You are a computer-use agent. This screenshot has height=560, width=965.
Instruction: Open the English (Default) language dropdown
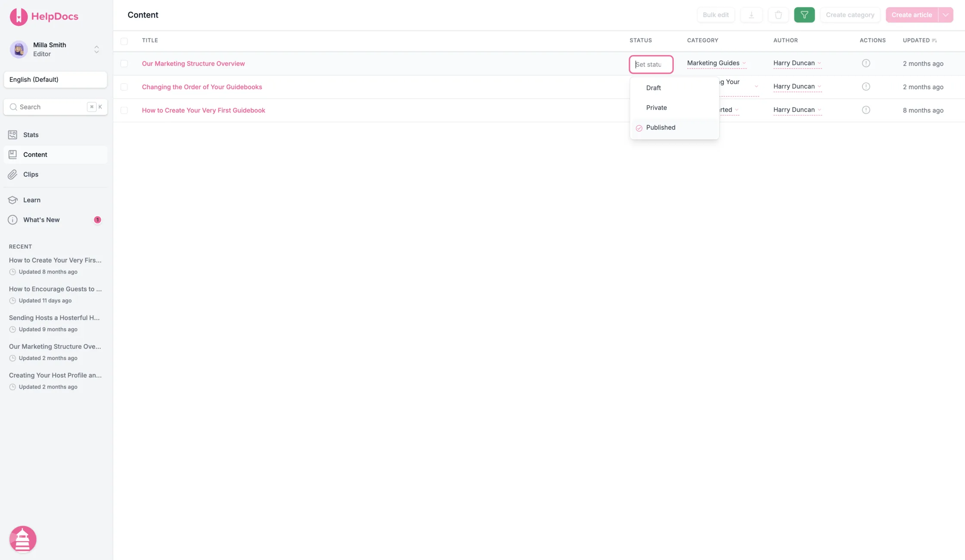(x=55, y=80)
